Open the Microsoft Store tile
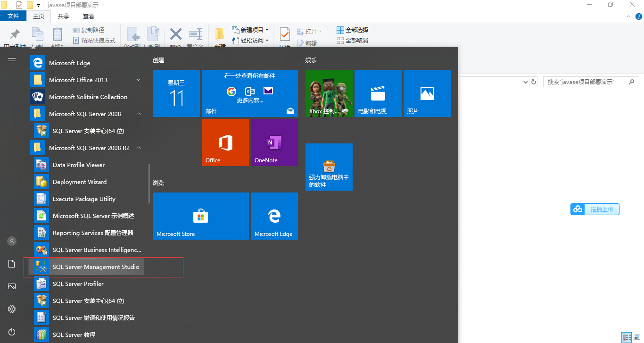 (201, 216)
